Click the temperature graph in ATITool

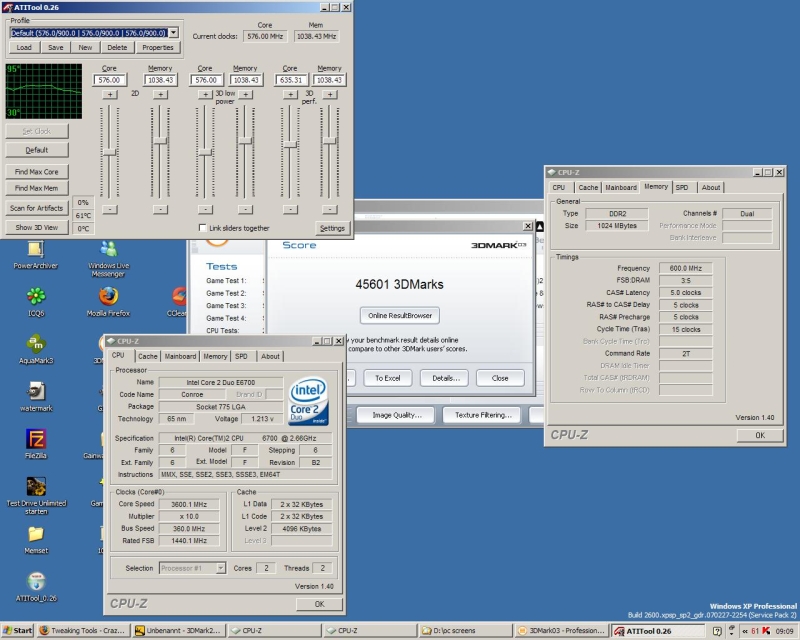click(x=44, y=91)
